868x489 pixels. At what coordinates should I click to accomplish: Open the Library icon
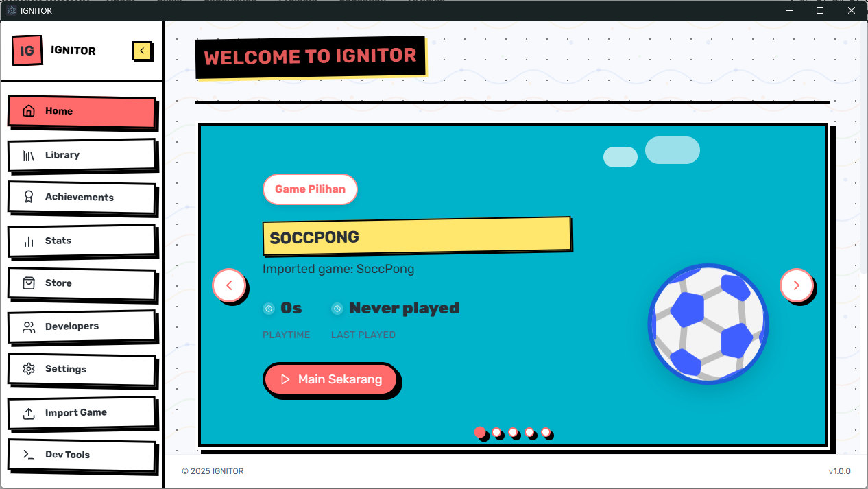[29, 154]
